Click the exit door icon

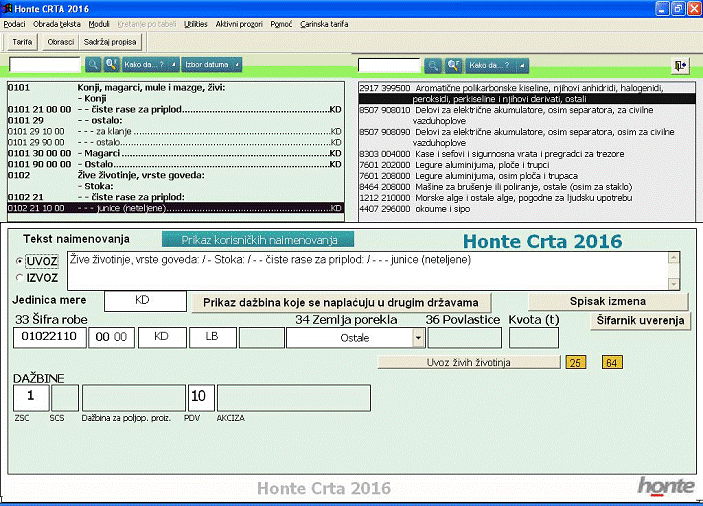(681, 66)
